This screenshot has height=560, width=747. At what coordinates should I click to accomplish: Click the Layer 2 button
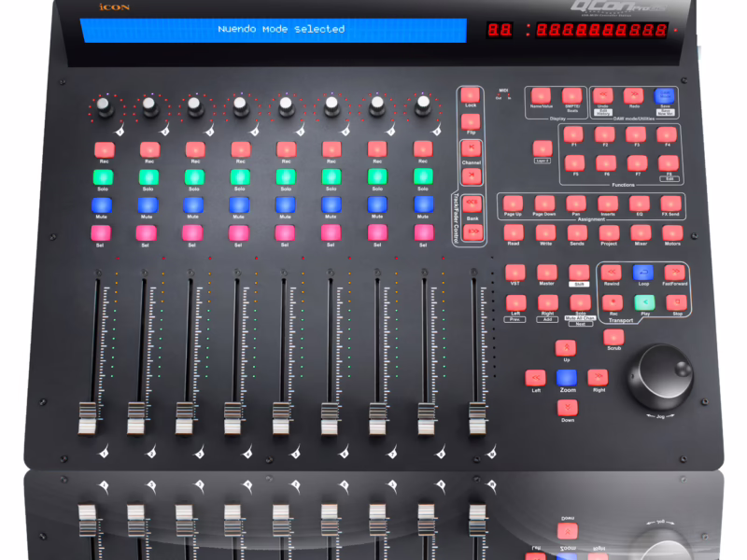(x=543, y=148)
